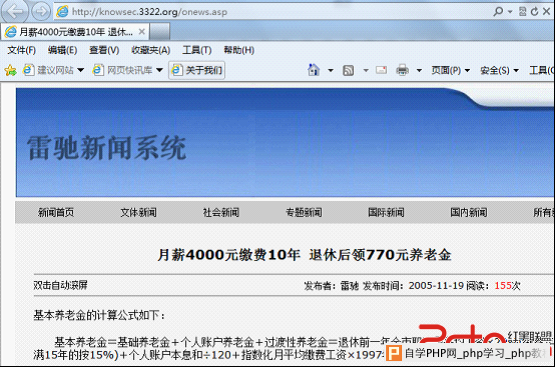Open the 页面(P) dropdown menu
Viewport: 555px width, 367px height.
[450, 70]
